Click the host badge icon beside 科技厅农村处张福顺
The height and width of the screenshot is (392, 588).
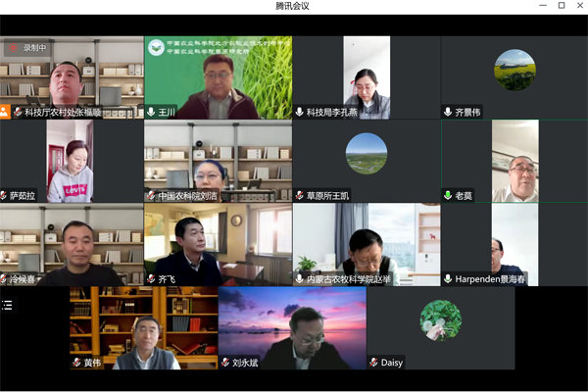point(5,112)
